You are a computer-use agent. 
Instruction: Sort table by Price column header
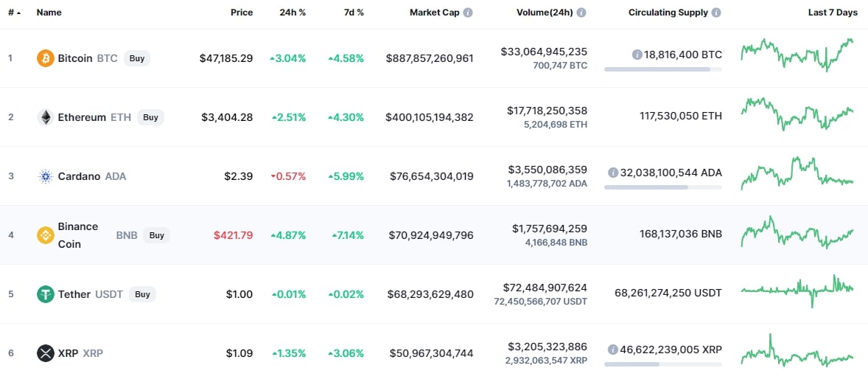242,13
